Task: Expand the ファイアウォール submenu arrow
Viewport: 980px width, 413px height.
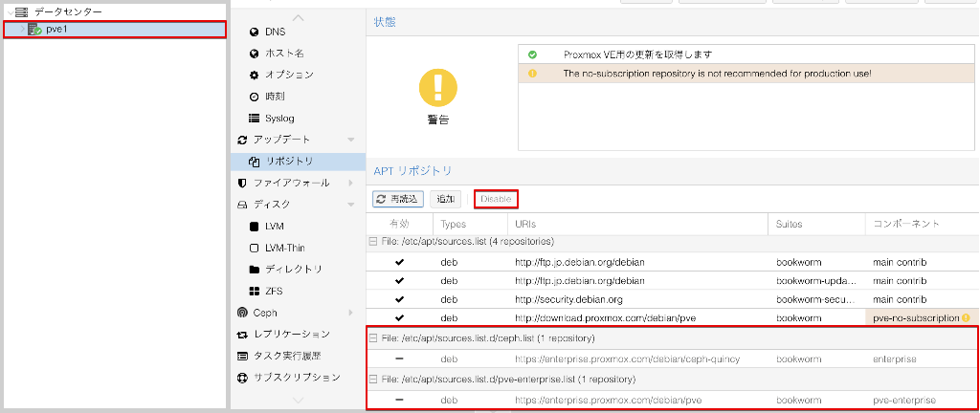Action: click(x=350, y=183)
